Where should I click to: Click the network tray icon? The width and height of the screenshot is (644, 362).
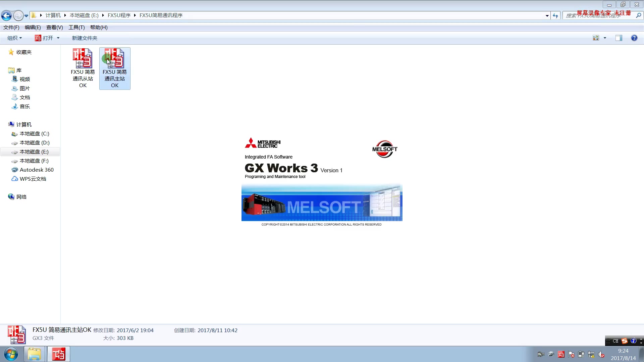591,354
